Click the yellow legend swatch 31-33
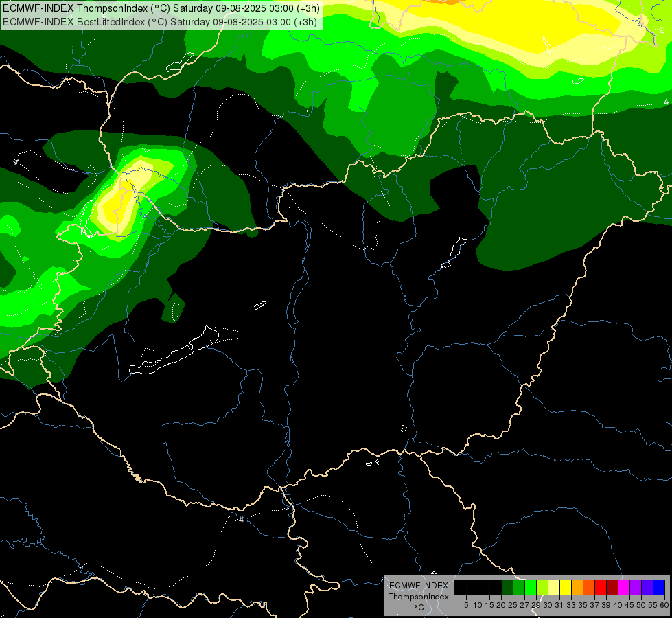 point(566,587)
